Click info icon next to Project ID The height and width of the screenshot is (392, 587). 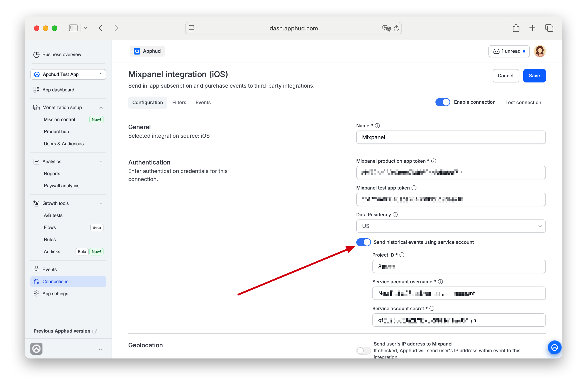pos(402,255)
